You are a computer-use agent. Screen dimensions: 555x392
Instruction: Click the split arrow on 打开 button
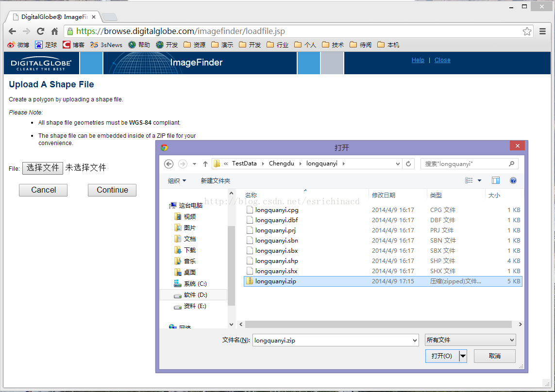(x=463, y=356)
